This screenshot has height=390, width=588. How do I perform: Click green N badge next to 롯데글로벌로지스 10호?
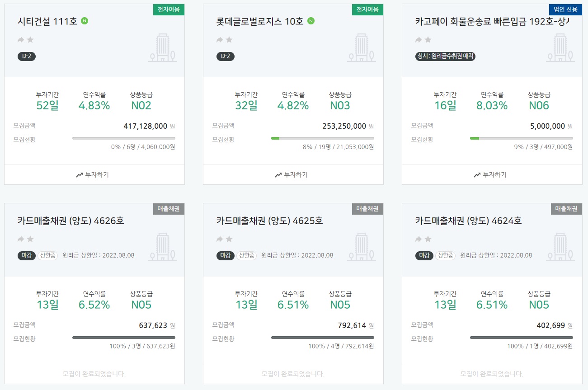311,21
